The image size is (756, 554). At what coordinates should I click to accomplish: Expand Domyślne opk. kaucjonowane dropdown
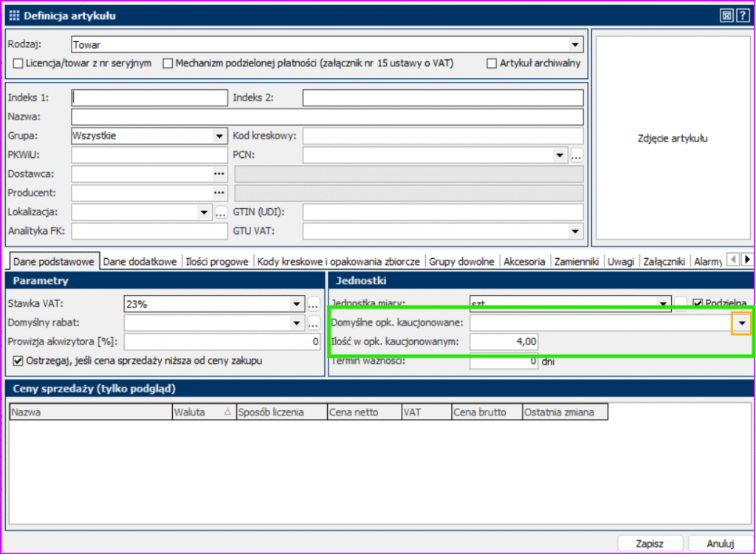click(x=742, y=323)
